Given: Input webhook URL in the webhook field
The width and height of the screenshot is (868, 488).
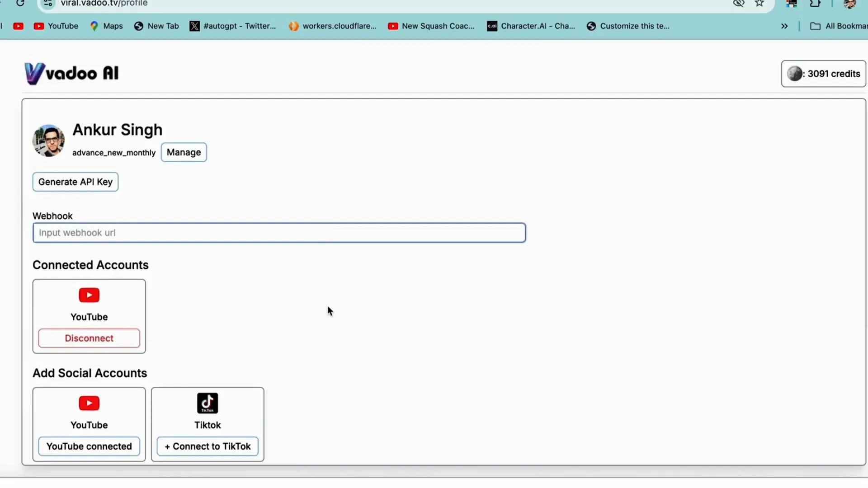Looking at the screenshot, I should pos(278,232).
